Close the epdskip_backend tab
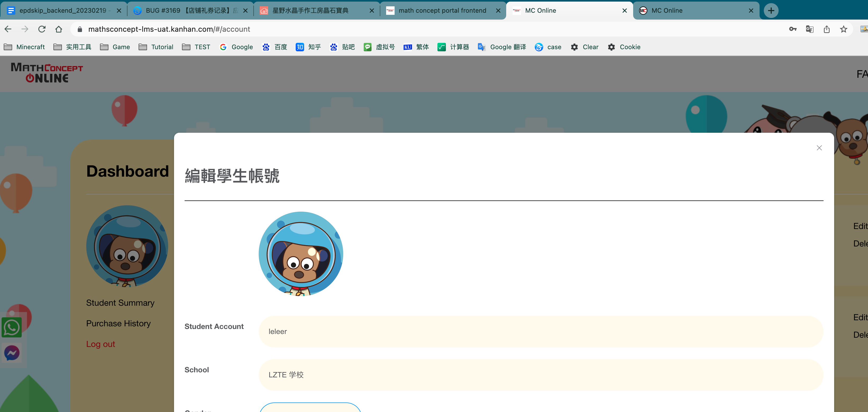This screenshot has height=412, width=868. coord(119,10)
